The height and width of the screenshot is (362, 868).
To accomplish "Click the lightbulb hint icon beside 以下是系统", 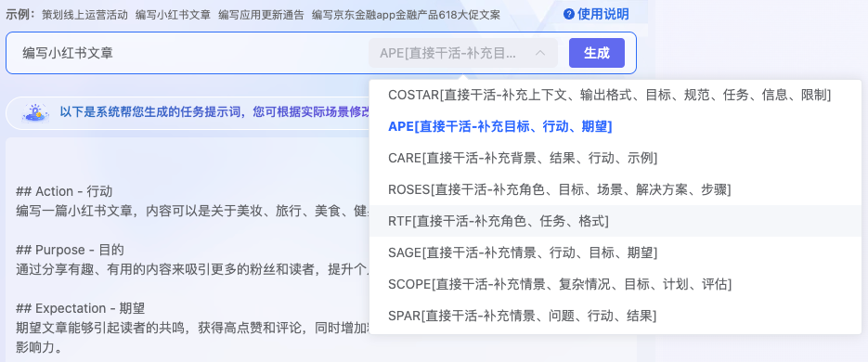I will point(35,112).
